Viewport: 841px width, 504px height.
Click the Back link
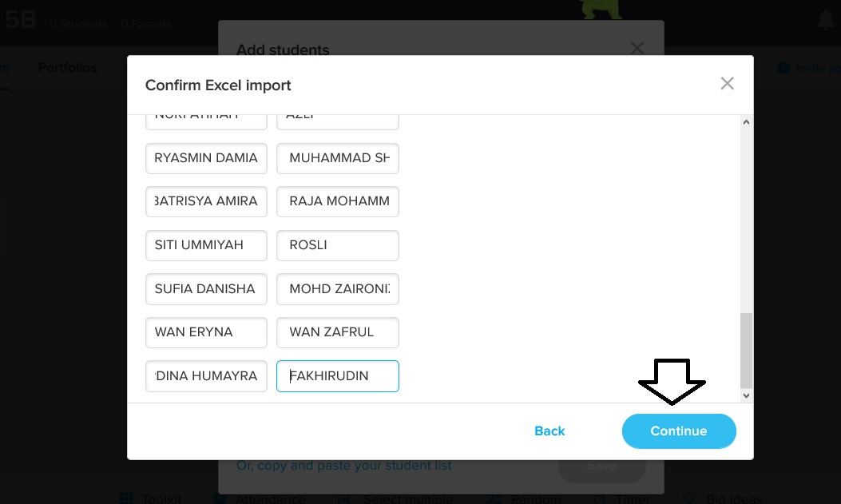[549, 431]
